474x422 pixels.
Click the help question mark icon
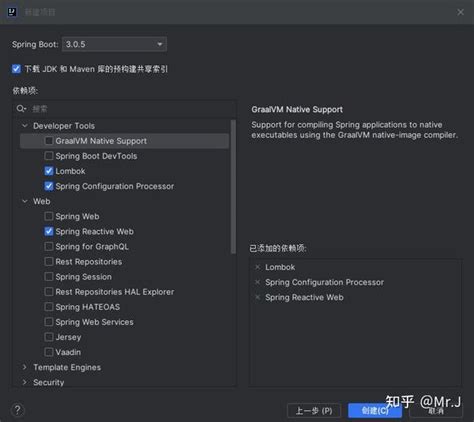pos(18,410)
